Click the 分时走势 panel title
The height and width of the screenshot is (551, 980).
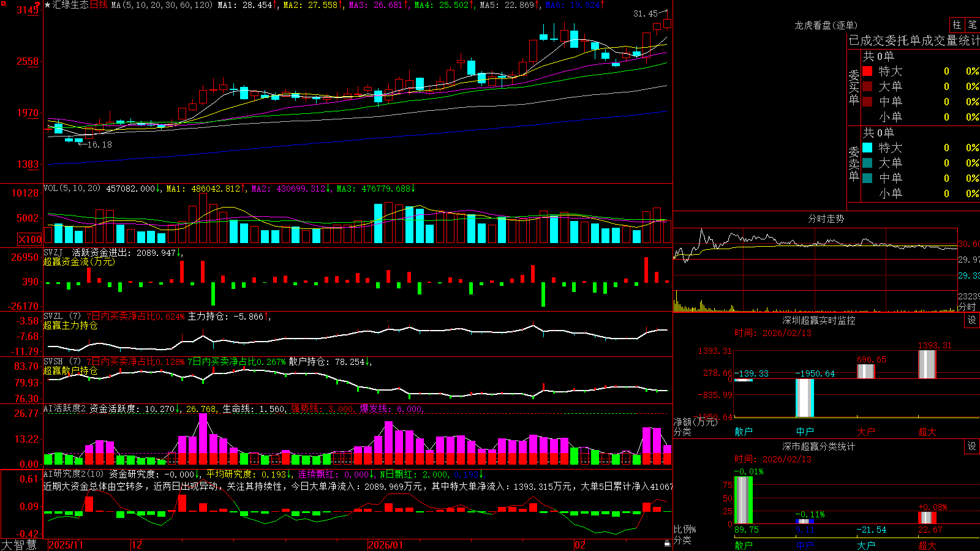pyautogui.click(x=826, y=219)
